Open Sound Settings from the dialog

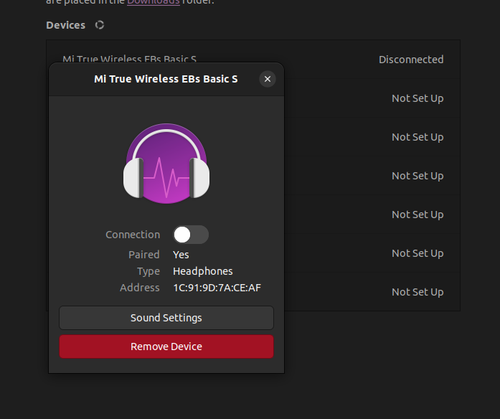[x=166, y=318]
